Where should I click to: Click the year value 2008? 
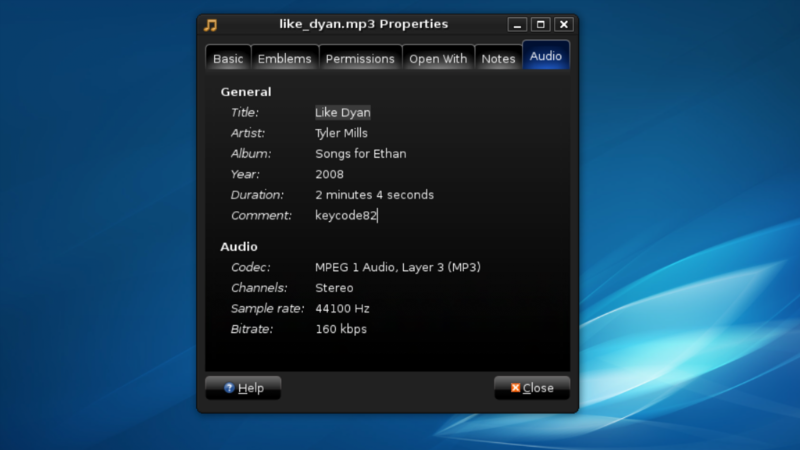(329, 174)
